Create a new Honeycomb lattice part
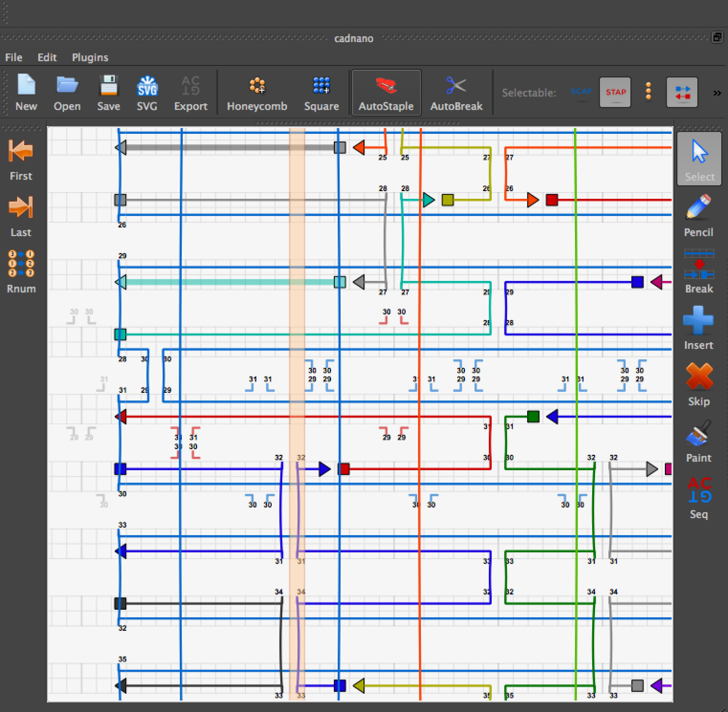This screenshot has width=728, height=712. pos(257,93)
